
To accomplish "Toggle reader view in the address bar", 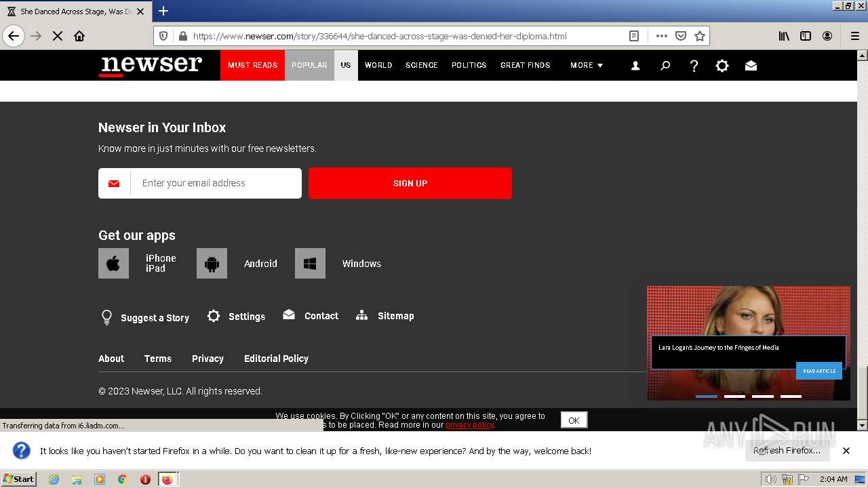I will pyautogui.click(x=634, y=36).
